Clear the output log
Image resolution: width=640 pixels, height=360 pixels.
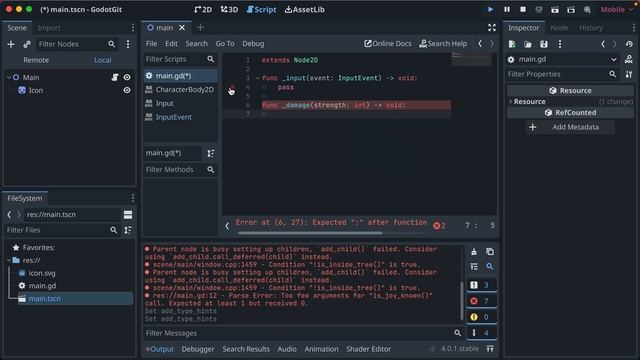click(474, 252)
